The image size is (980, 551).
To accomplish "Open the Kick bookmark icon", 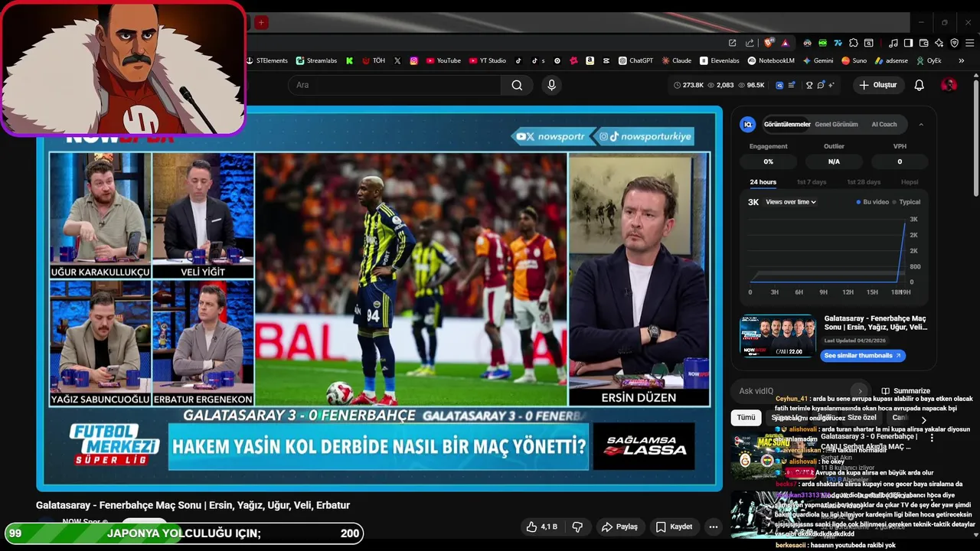I will 350,60.
